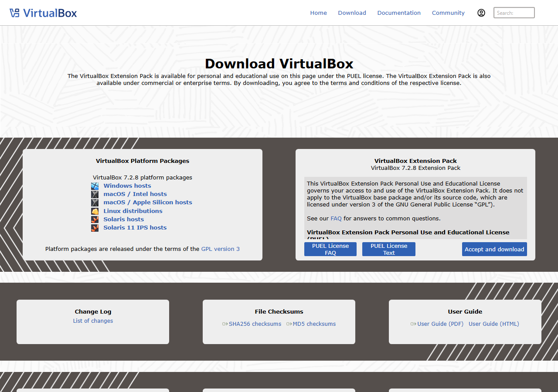Screen dimensions: 558x392
Task: Click the VirtualBox Platform Packages heading
Action: [143, 161]
